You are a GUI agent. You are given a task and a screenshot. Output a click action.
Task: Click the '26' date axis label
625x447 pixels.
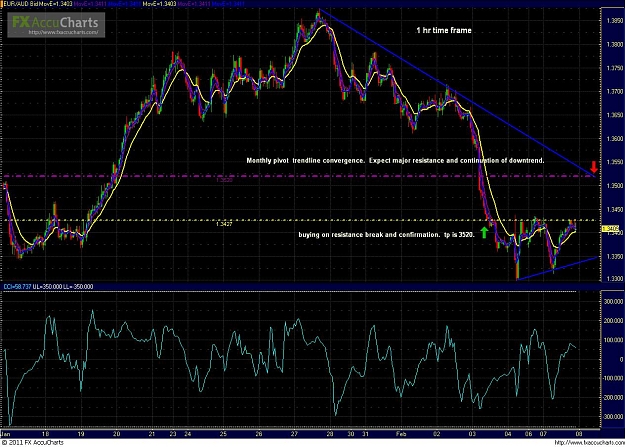click(x=259, y=434)
